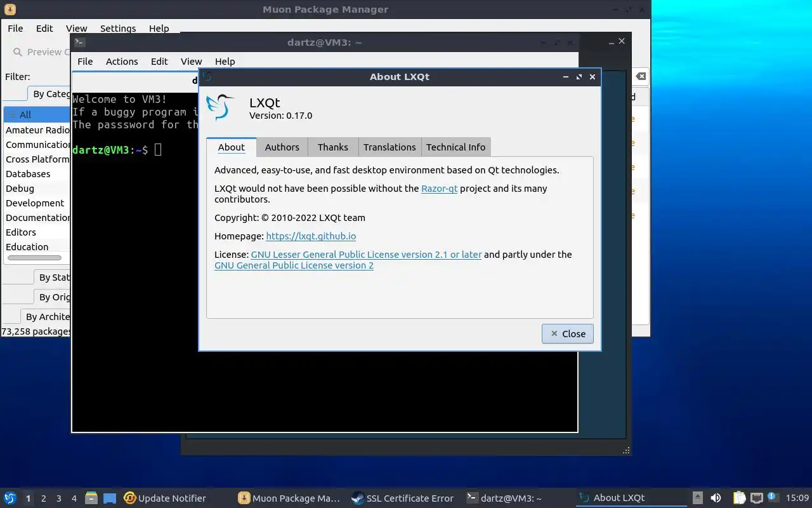Collapse the By Category filter in Muon
This screenshot has height=508, width=812.
pos(49,94)
